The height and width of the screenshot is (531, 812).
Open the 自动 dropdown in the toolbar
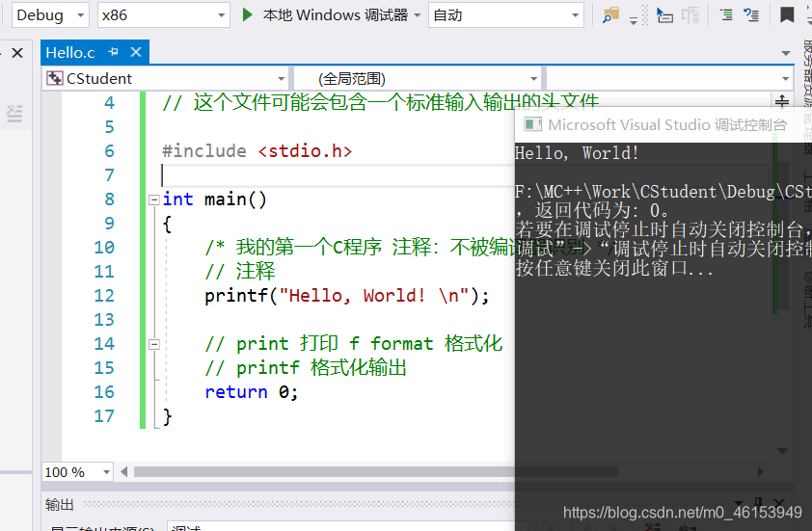click(506, 15)
